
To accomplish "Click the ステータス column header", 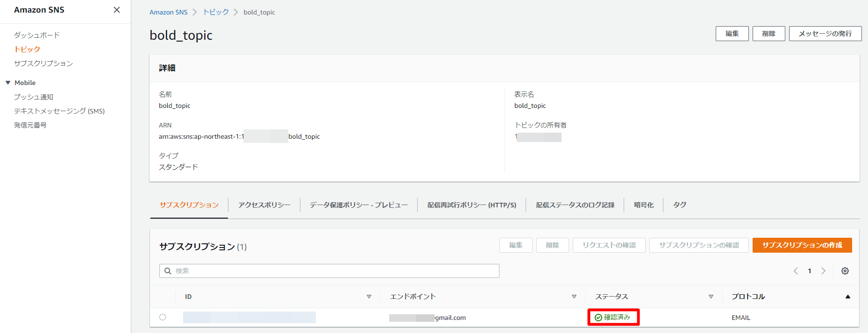I will pos(612,297).
